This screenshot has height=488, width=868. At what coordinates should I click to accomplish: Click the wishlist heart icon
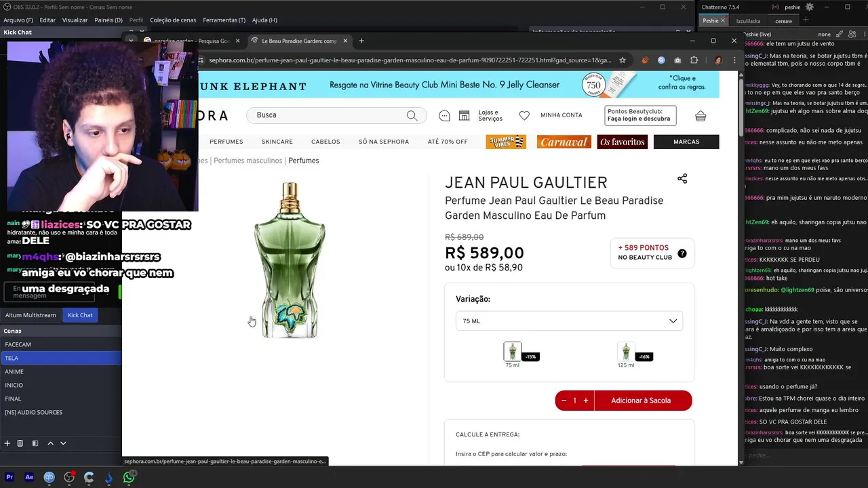(524, 116)
